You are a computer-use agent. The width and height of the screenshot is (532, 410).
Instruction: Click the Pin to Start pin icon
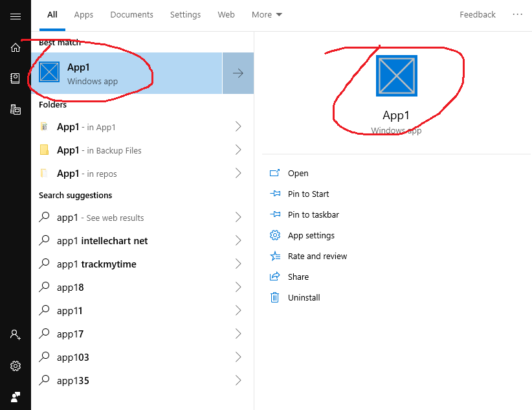pos(276,194)
